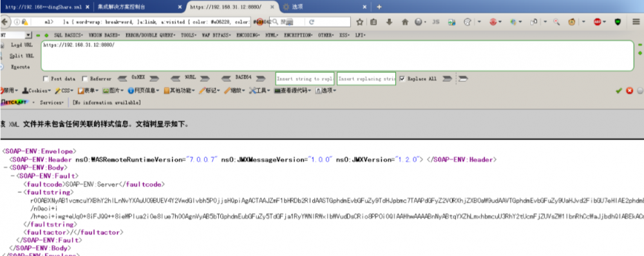Click the monkey face Greasemonkey icon

click(x=572, y=22)
